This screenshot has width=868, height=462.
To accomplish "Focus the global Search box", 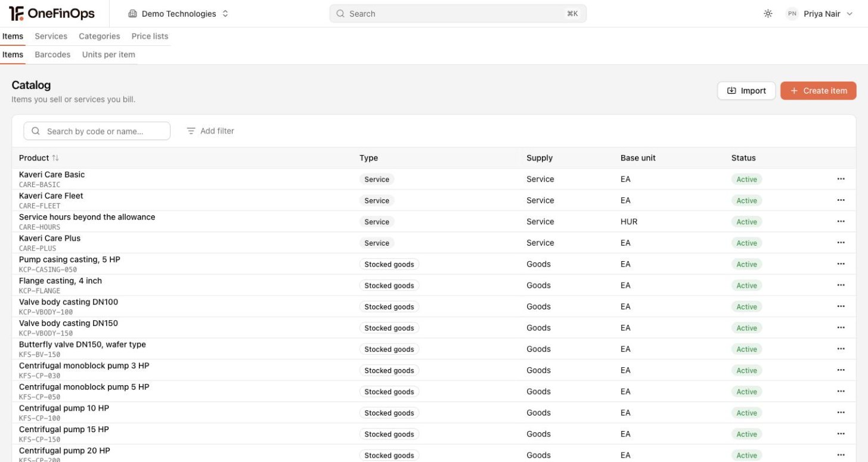I will coord(458,14).
